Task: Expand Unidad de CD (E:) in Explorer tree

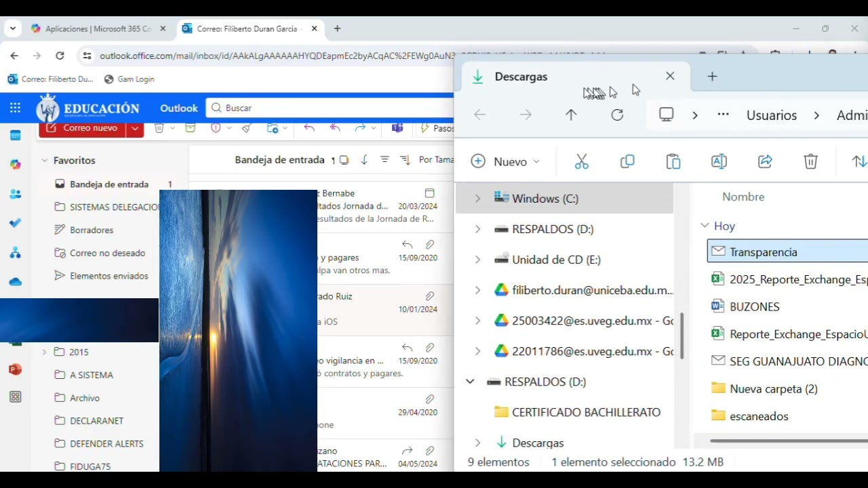Action: pyautogui.click(x=477, y=260)
